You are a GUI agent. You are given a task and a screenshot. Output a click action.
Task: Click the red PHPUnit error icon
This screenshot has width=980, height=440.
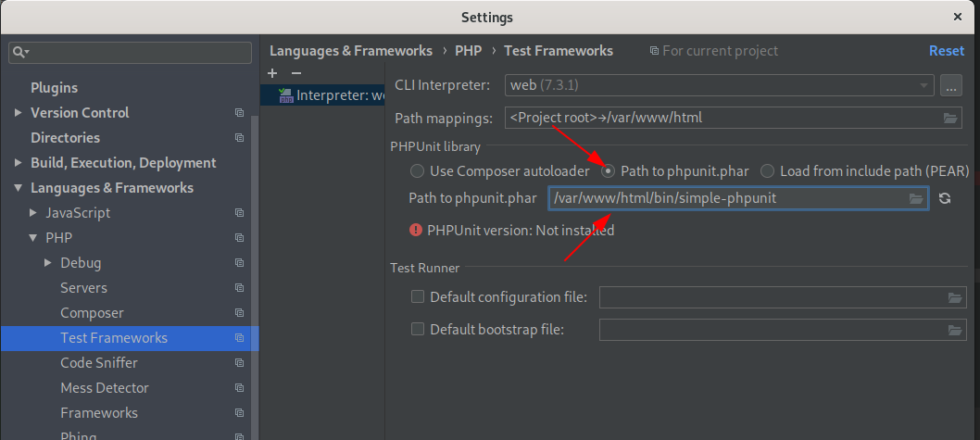[x=416, y=230]
